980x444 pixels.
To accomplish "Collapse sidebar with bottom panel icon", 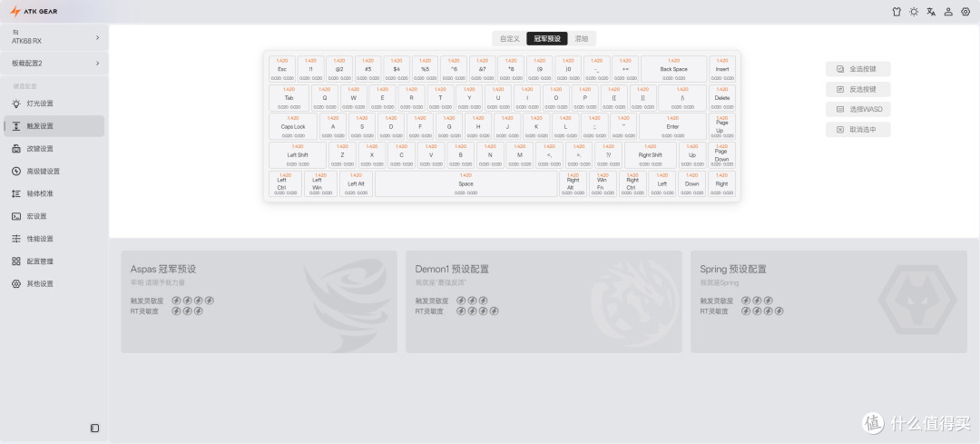I will [x=95, y=429].
